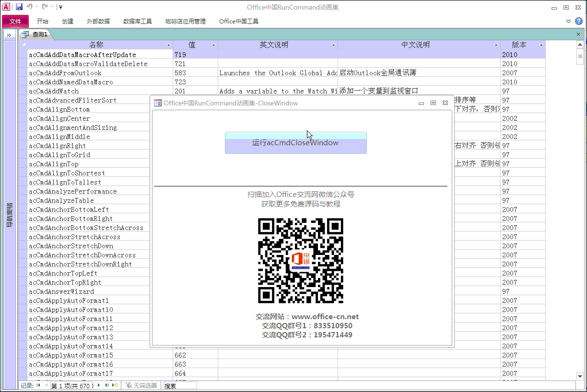
Task: Close the 查询1 document tab with X
Action: (578, 35)
